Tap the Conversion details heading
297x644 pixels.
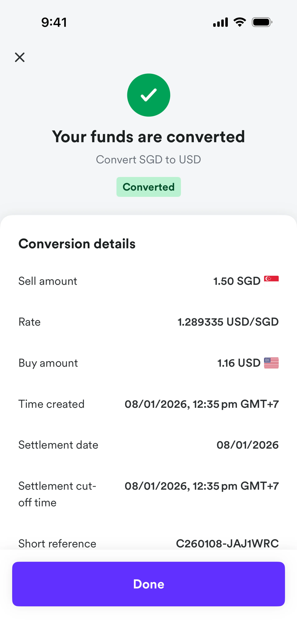point(77,244)
